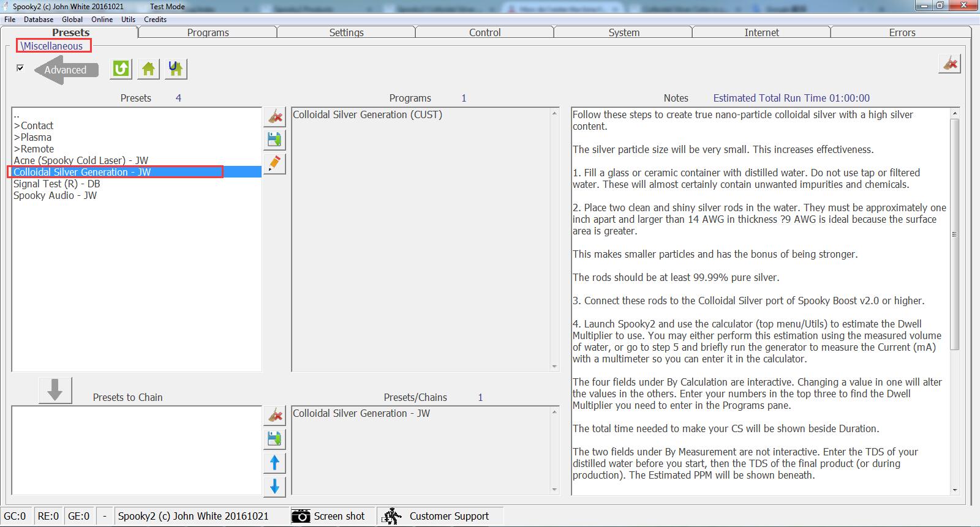The width and height of the screenshot is (980, 527).
Task: Uncheck the Advanced checkbox
Action: click(x=20, y=68)
